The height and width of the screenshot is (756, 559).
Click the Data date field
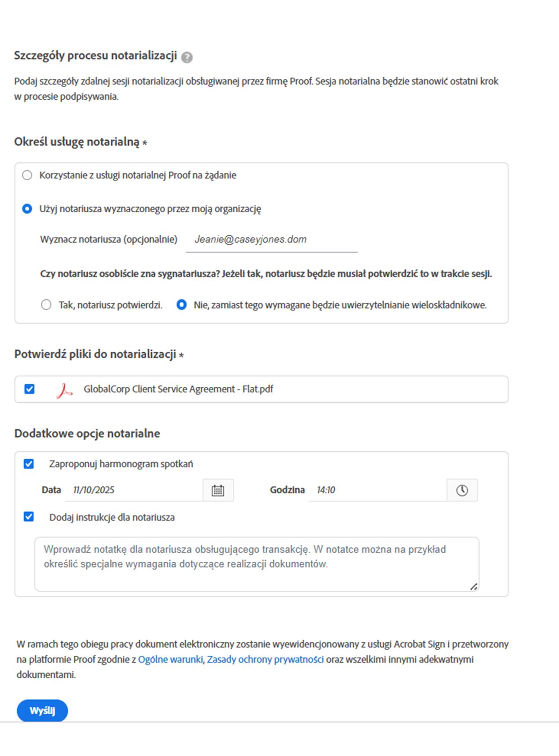[x=134, y=490]
